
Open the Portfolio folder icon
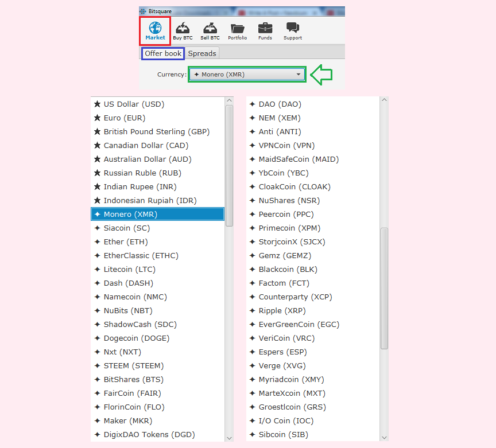click(x=237, y=28)
